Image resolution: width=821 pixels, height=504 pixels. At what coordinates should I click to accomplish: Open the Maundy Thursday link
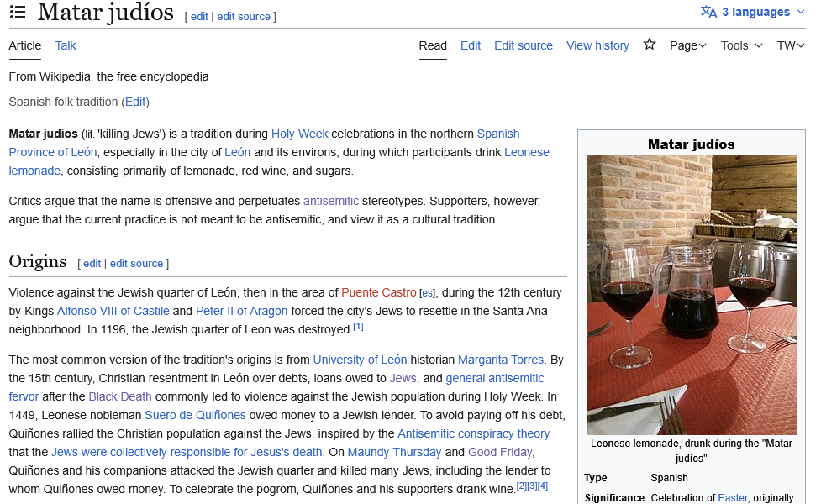[394, 452]
